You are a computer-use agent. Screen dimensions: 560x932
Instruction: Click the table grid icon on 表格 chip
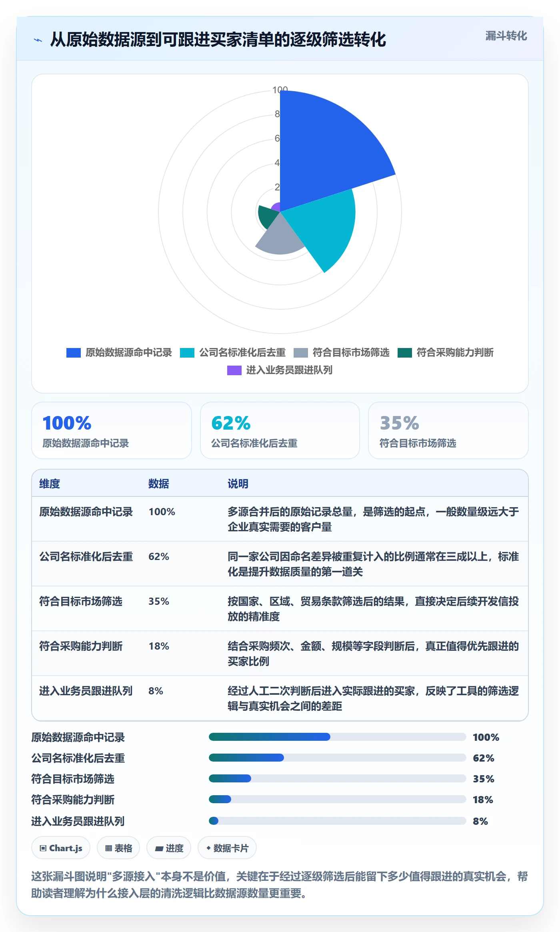coord(108,848)
